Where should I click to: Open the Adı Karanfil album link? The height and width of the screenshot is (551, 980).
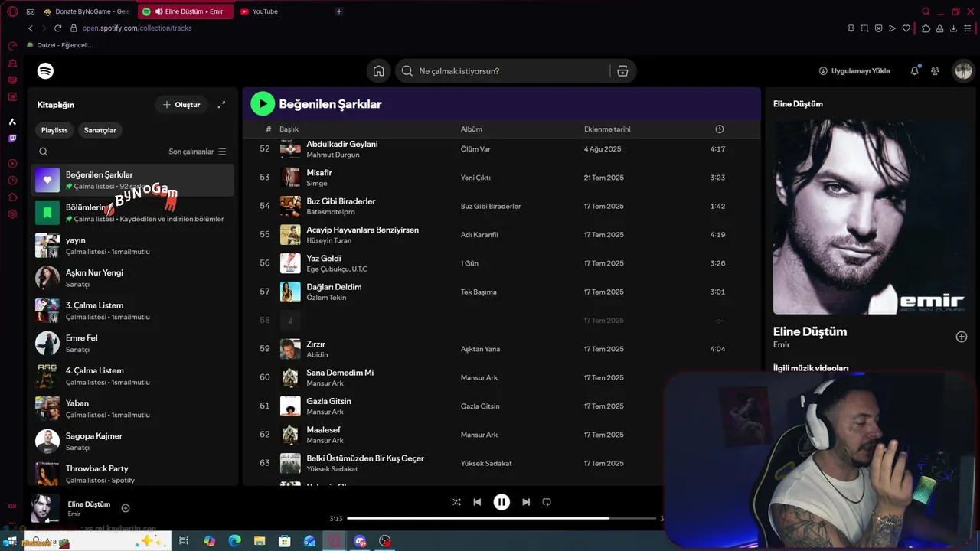pos(479,235)
